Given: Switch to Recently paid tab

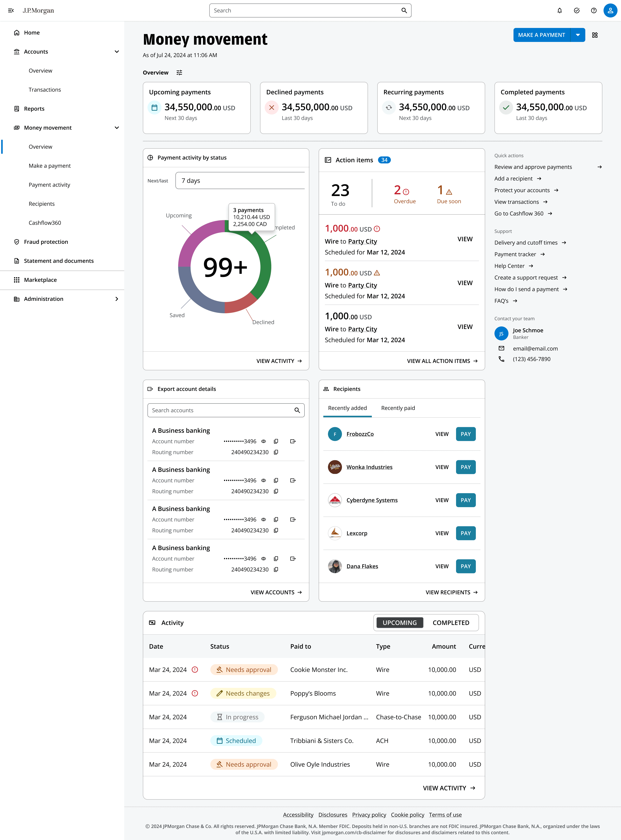Looking at the screenshot, I should click(398, 408).
